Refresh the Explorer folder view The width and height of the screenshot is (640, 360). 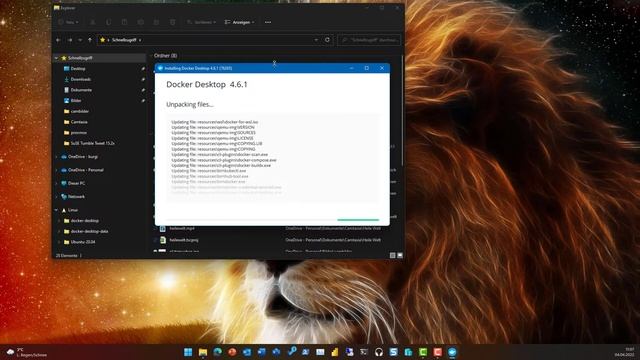pyautogui.click(x=327, y=40)
